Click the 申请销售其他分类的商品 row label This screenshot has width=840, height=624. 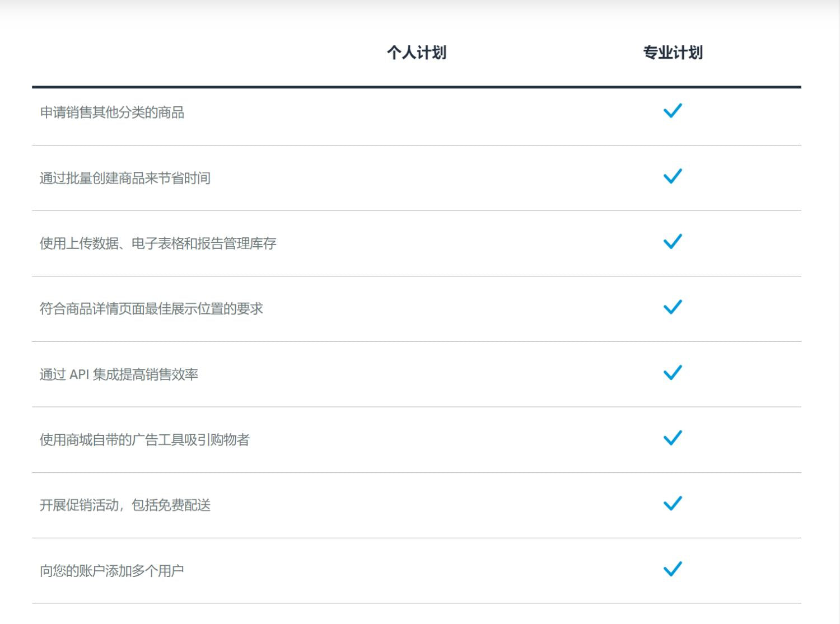(113, 113)
